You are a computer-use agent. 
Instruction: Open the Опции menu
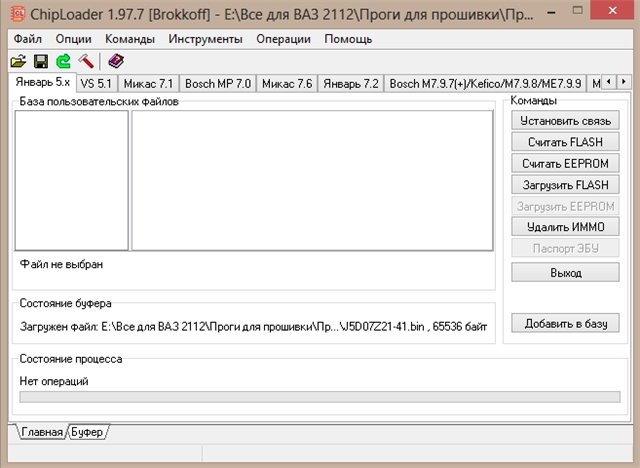coord(73,39)
